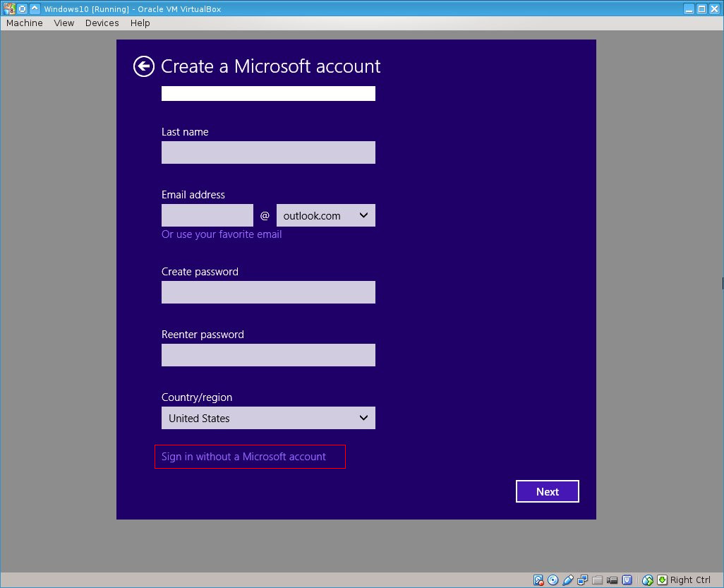Focus the Create password field
The width and height of the screenshot is (724, 588).
pos(268,292)
